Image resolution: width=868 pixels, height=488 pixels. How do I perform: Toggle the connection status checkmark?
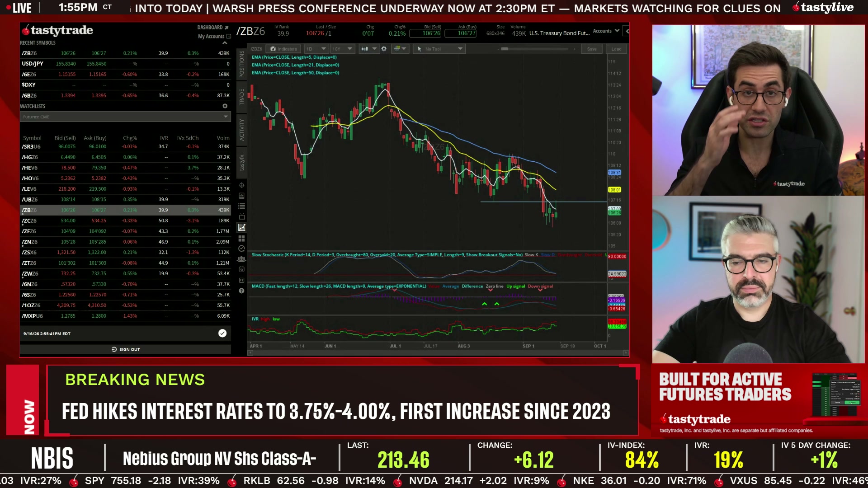[x=222, y=333]
